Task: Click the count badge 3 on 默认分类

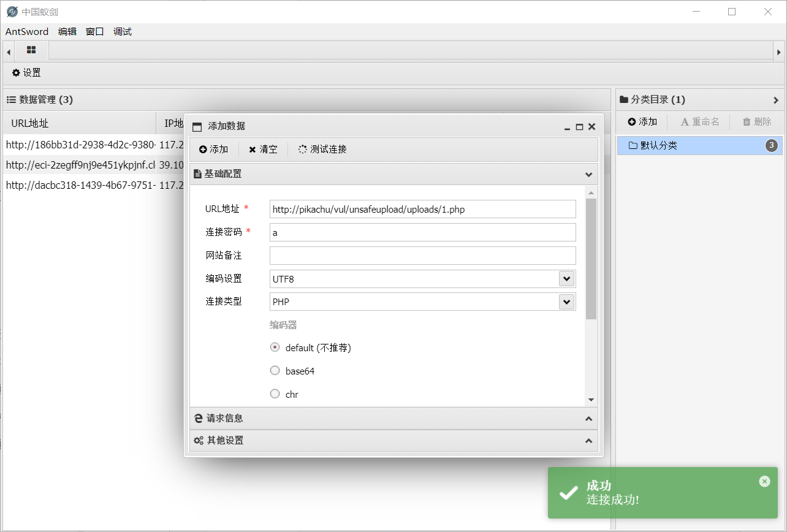Action: (x=772, y=146)
